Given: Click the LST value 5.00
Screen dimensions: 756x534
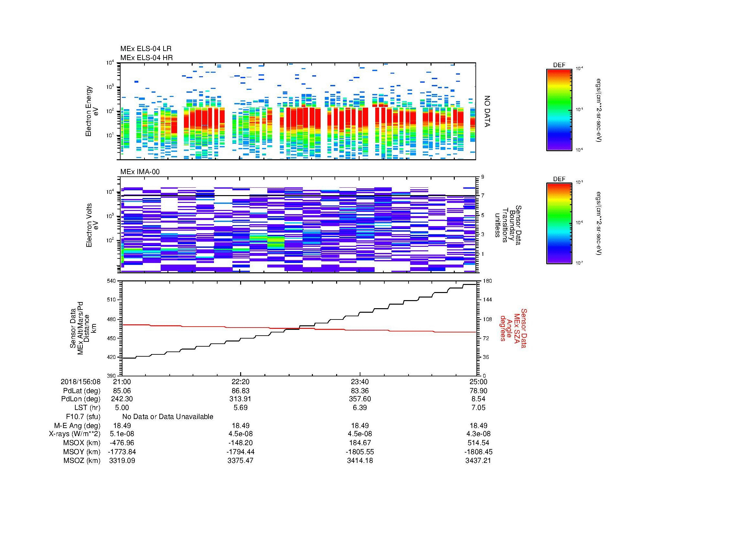Looking at the screenshot, I should [x=122, y=408].
